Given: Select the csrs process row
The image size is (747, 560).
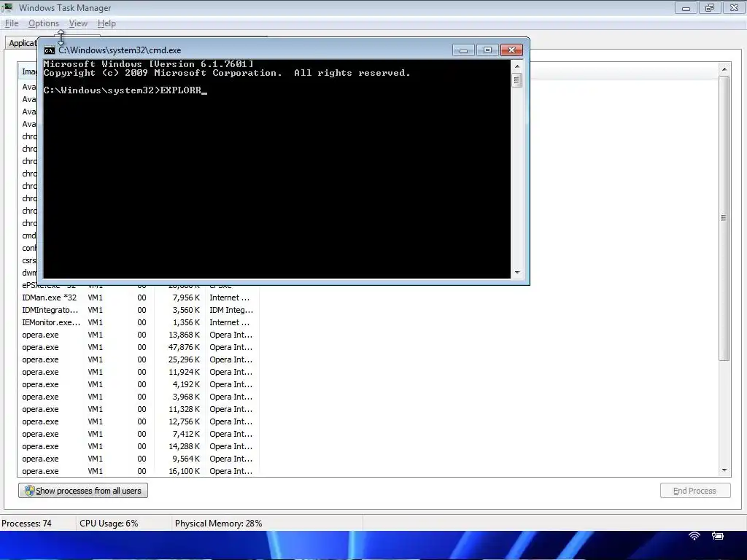Looking at the screenshot, I should point(28,260).
